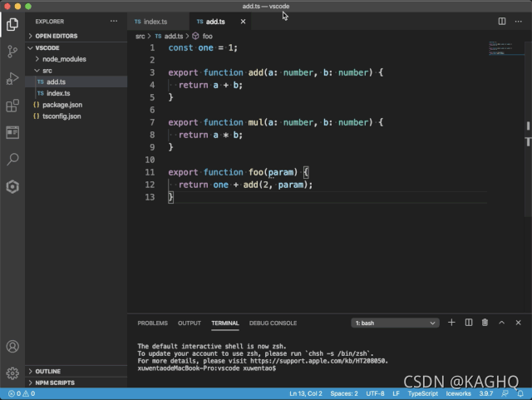Collapse the src folder
The width and height of the screenshot is (532, 400).
(76, 71)
